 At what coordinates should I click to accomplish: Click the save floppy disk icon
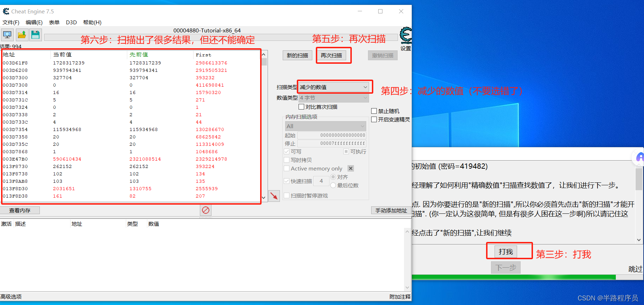(x=35, y=35)
